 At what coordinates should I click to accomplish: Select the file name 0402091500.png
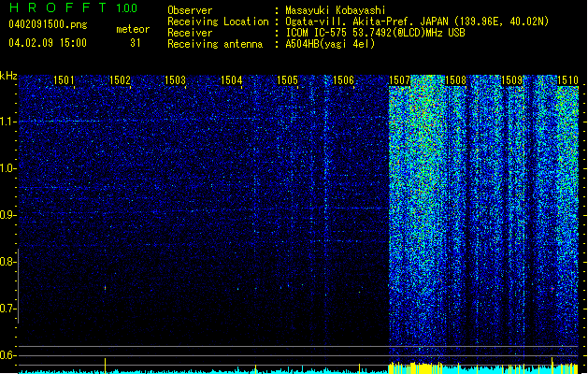pos(48,24)
